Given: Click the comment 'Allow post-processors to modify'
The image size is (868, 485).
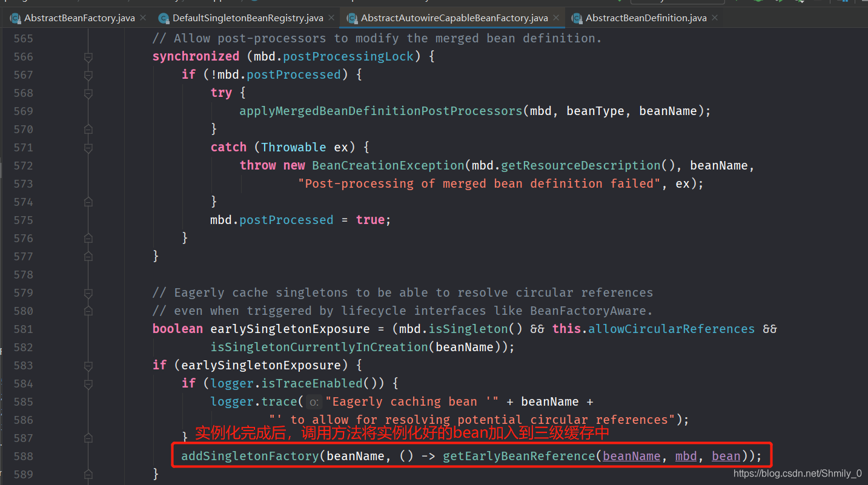Looking at the screenshot, I should pos(377,38).
